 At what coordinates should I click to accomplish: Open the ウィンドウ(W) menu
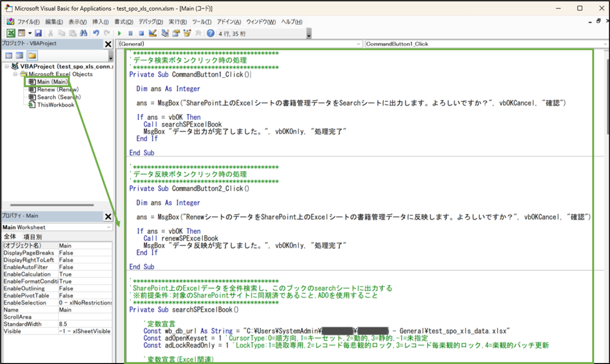[261, 22]
